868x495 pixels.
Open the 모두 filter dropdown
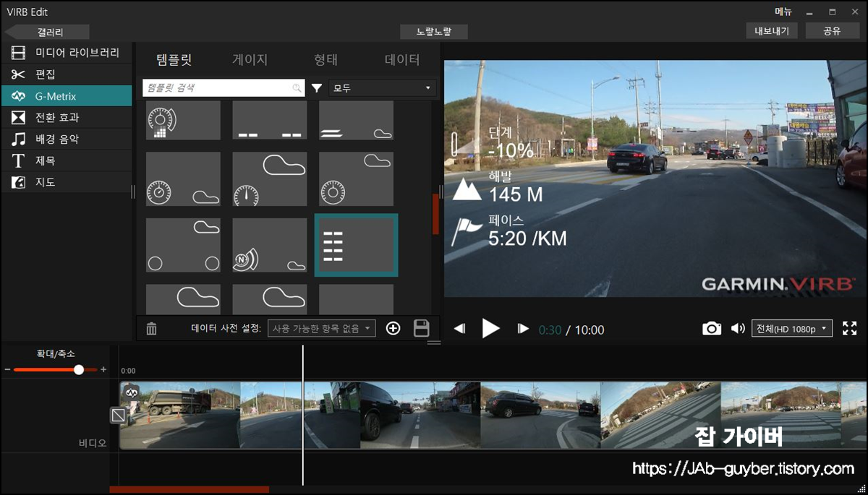[383, 88]
